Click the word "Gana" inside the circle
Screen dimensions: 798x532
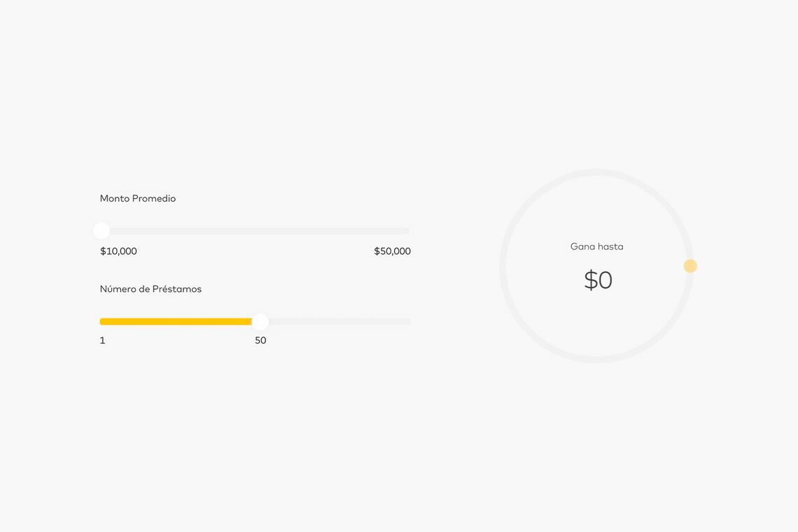pos(582,246)
